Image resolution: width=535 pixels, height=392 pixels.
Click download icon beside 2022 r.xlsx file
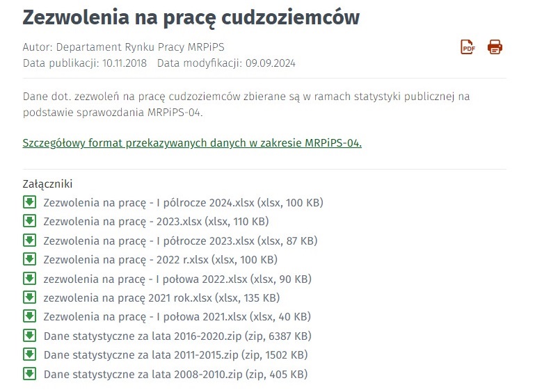tap(29, 259)
